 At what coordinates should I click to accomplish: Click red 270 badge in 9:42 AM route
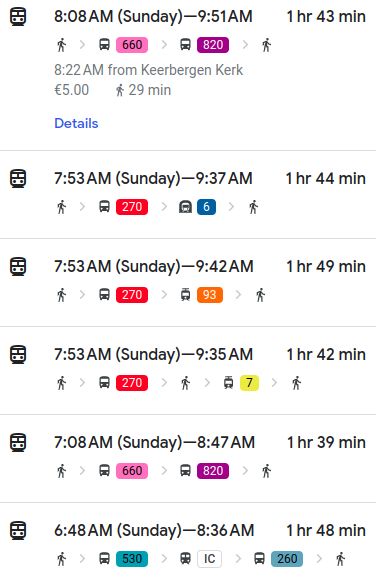(132, 295)
